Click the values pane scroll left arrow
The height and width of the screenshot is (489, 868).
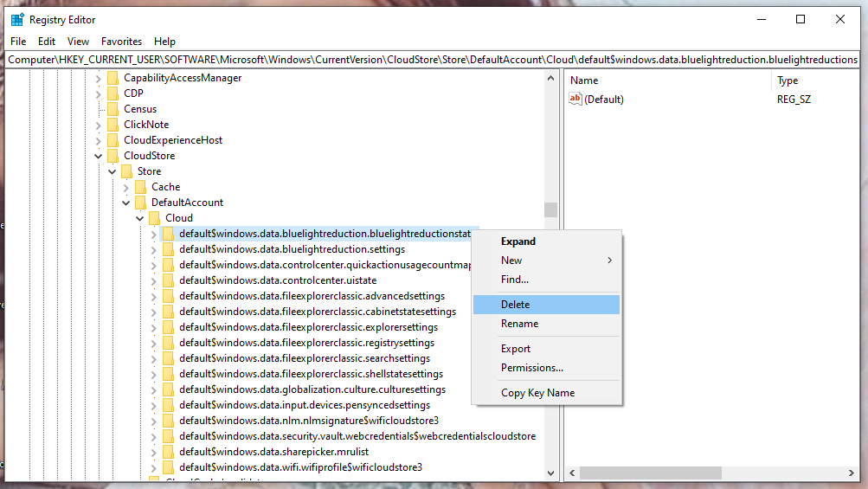572,473
